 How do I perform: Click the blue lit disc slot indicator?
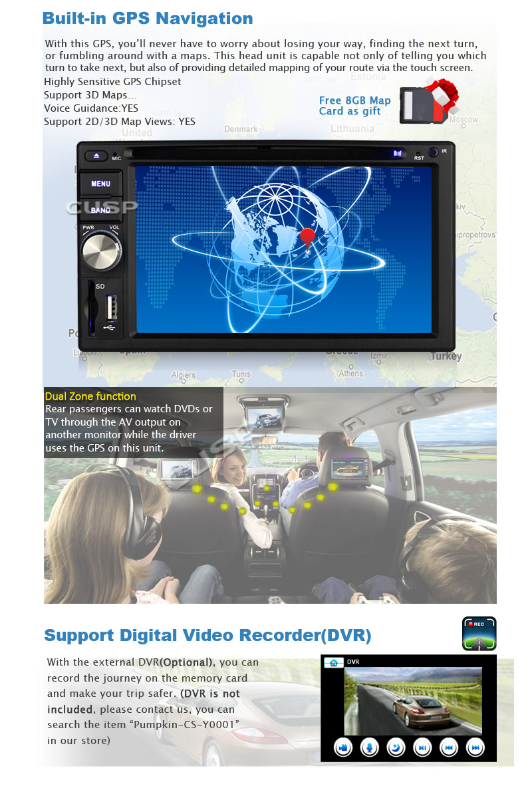tap(398, 153)
